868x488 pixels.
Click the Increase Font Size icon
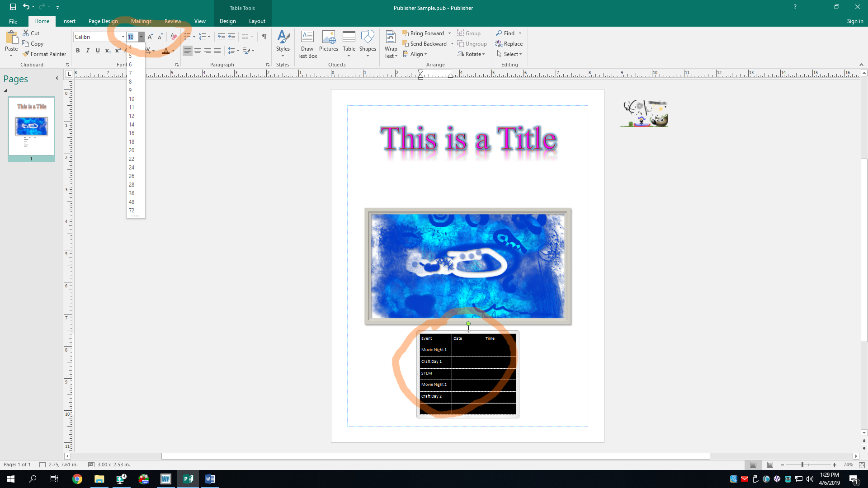click(150, 37)
